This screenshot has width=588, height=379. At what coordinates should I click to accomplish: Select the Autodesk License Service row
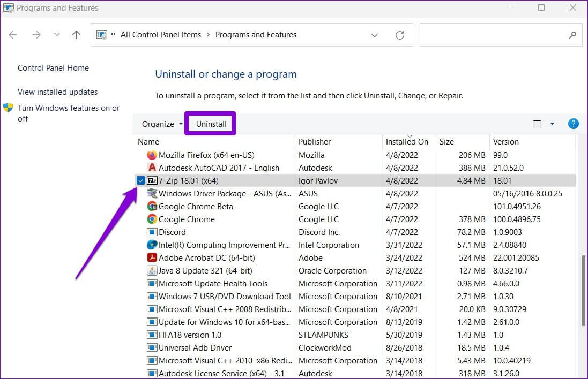(354, 374)
